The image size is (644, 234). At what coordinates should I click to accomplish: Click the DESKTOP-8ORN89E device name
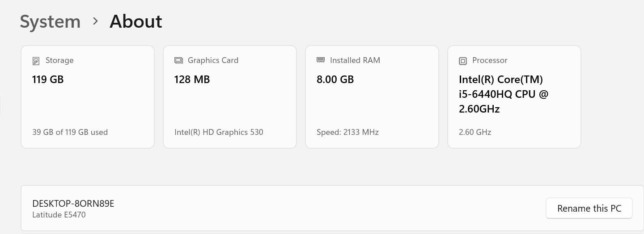click(x=73, y=204)
